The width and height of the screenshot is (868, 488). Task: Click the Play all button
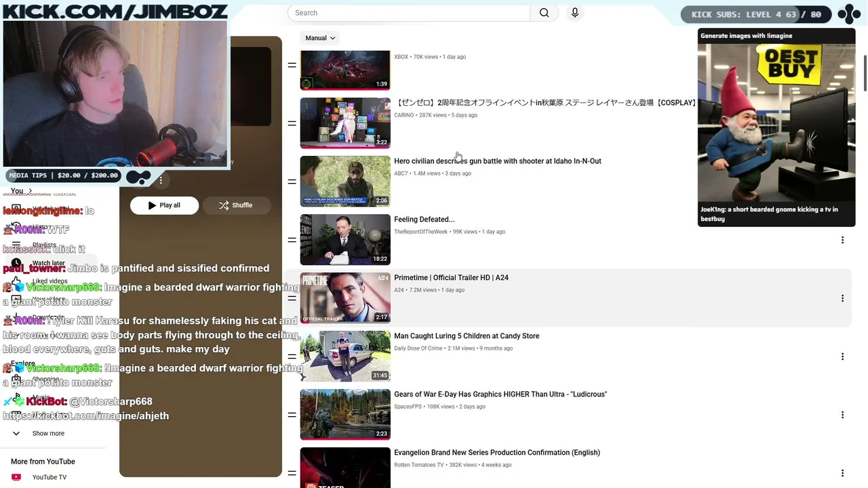[x=165, y=205]
